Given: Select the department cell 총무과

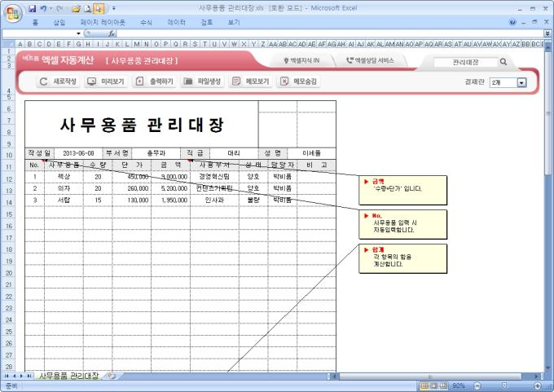Looking at the screenshot, I should coord(156,153).
